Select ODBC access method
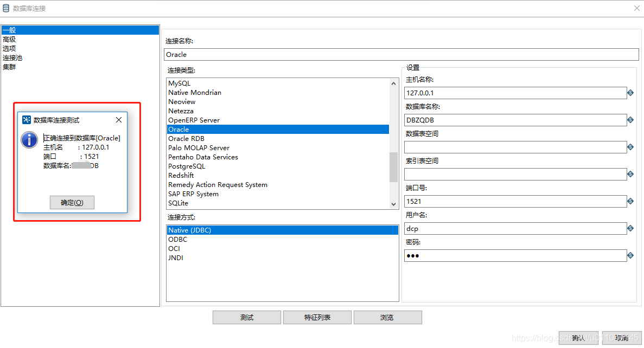Viewport: 644px width, 348px height. pos(283,239)
